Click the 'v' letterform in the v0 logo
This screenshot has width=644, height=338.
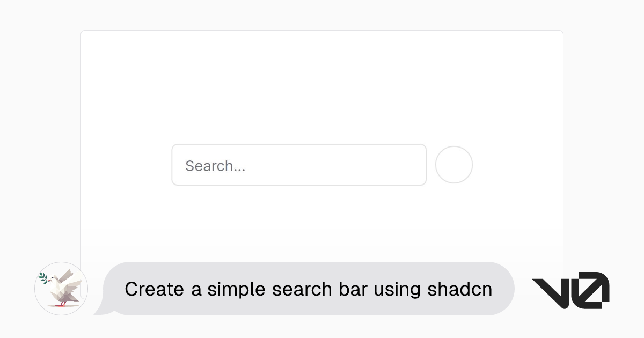(x=548, y=290)
